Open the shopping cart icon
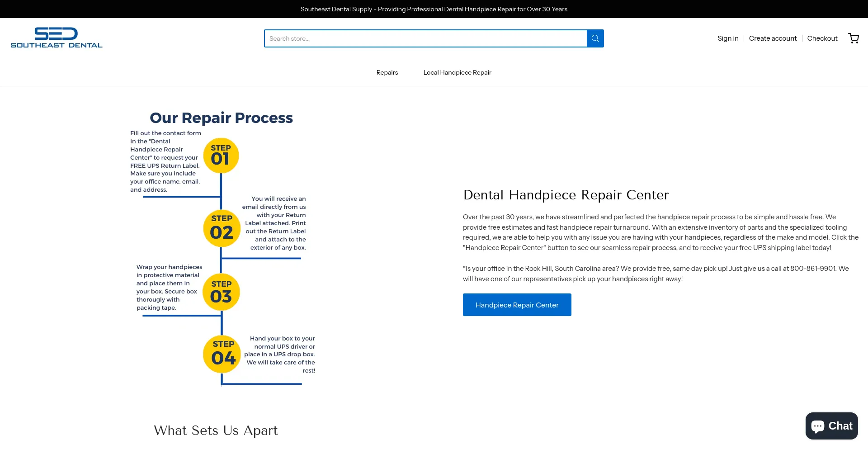The height and width of the screenshot is (449, 868). point(854,38)
